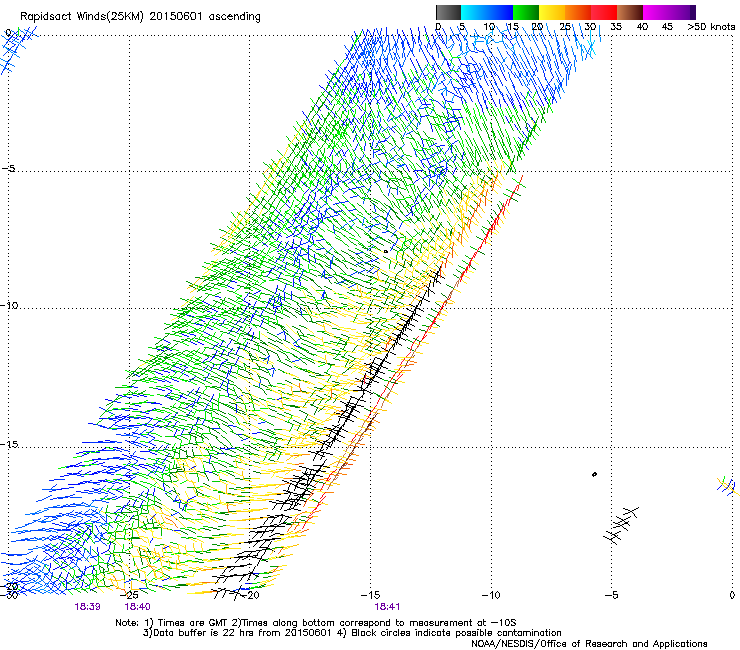740x650 pixels.
Task: Click the '-10' latitude label on left axis
Action: [x=9, y=305]
